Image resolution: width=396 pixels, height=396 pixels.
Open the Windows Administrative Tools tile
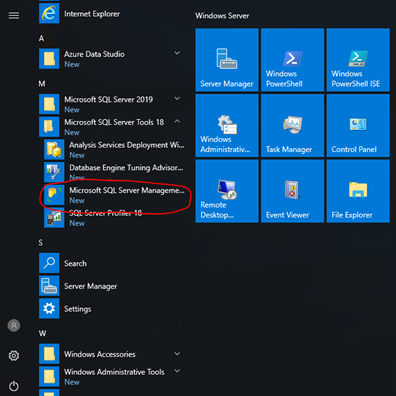[227, 125]
